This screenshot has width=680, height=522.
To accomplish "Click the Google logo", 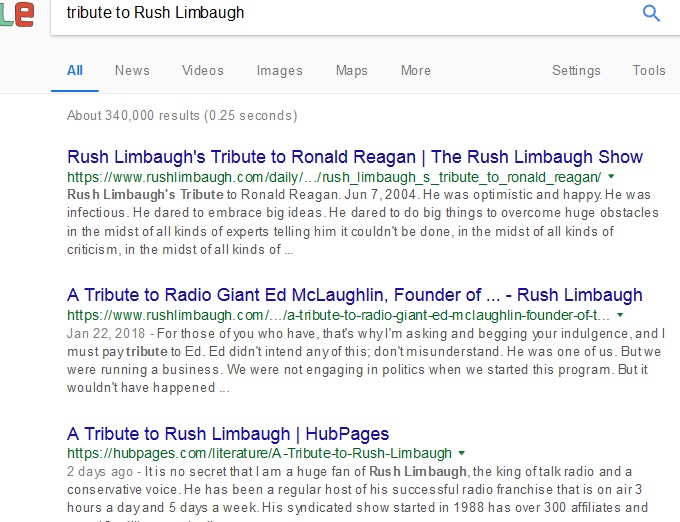I will pos(16,13).
